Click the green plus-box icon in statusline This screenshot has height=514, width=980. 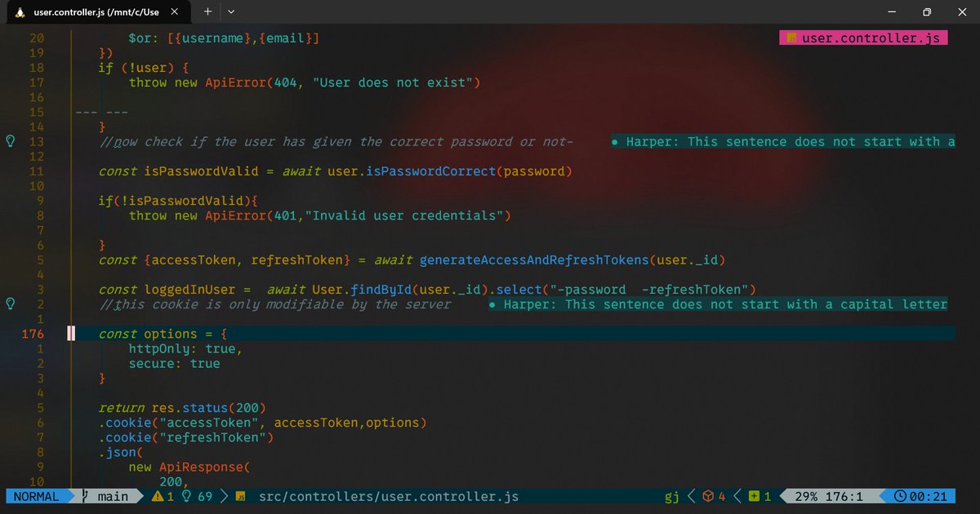pyautogui.click(x=755, y=496)
